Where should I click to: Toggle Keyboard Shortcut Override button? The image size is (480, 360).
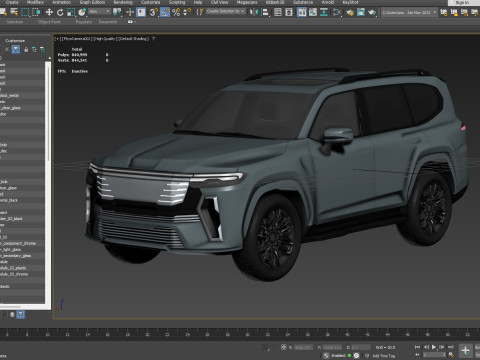[x=141, y=13]
